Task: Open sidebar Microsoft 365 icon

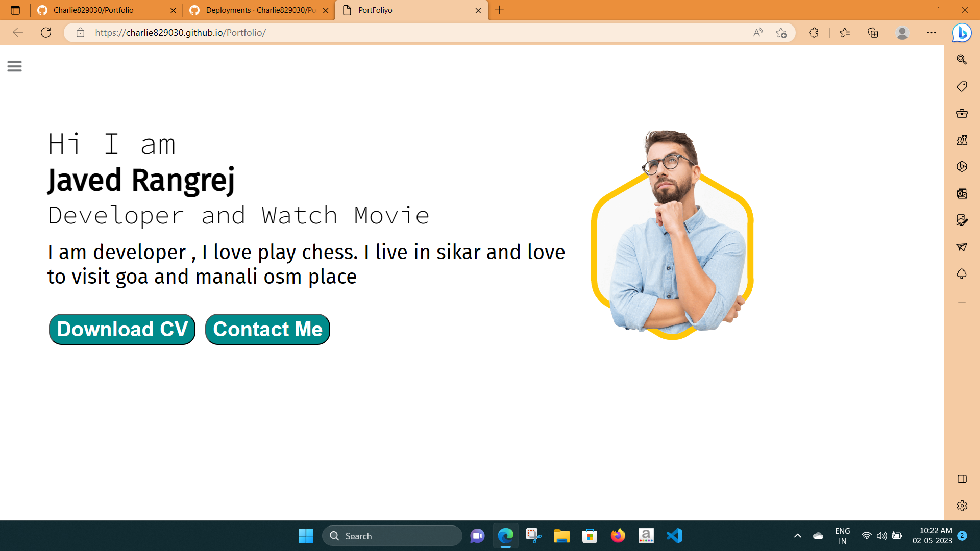Action: [x=962, y=167]
